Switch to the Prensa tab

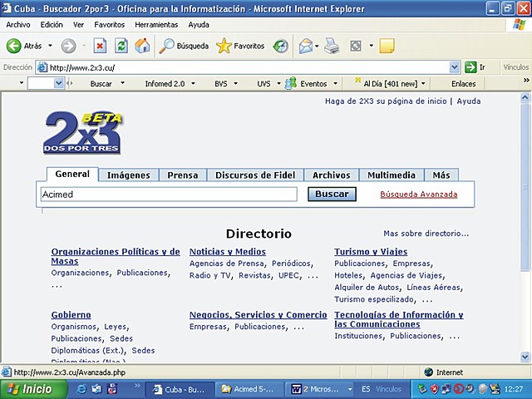[183, 175]
